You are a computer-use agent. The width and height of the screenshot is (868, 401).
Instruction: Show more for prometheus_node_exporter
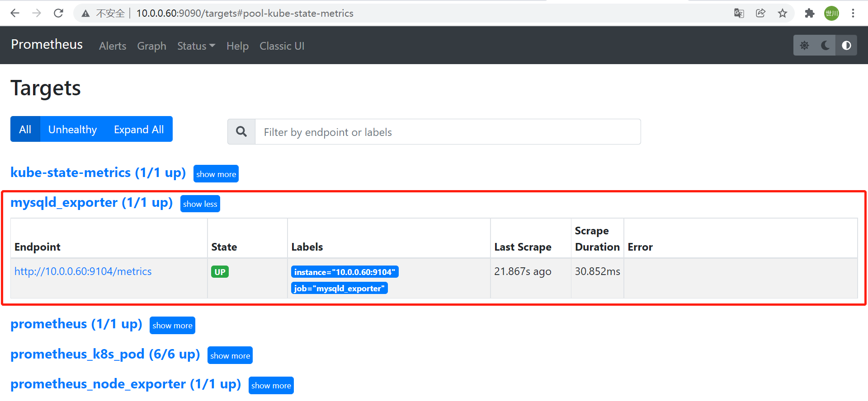tap(271, 385)
